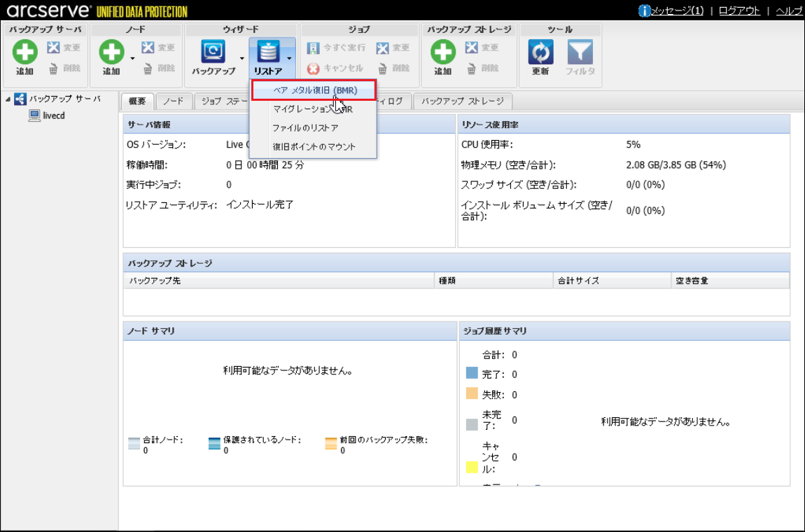805x532 pixels.
Task: Click Modify icon in Job group
Action: [382, 48]
